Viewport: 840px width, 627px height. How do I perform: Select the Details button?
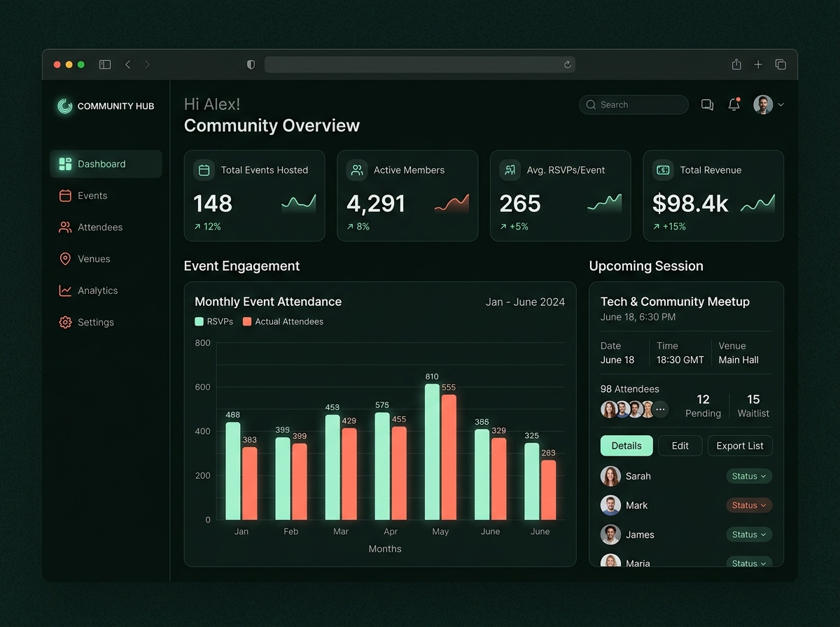coord(626,446)
